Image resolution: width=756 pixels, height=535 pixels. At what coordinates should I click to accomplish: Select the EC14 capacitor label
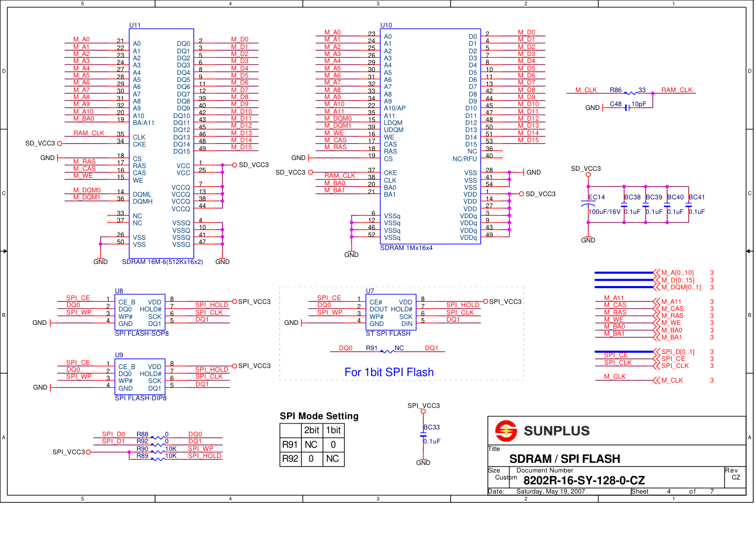pos(597,197)
